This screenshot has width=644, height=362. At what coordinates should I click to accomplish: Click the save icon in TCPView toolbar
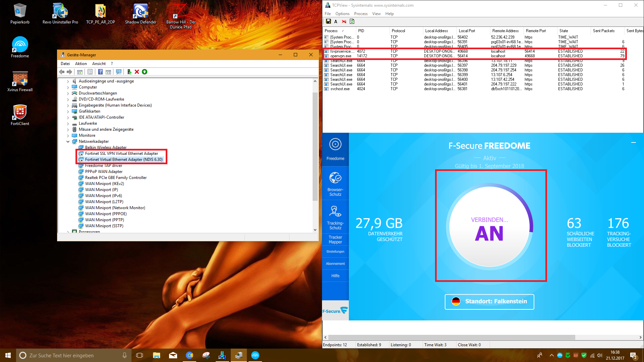click(328, 21)
